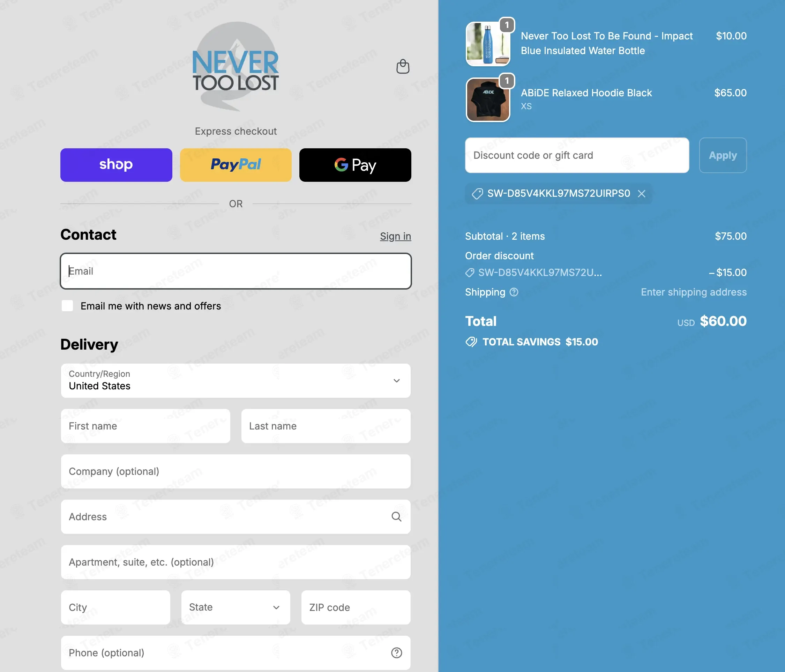Click the ZIP code field
Viewport: 785px width, 672px height.
click(356, 607)
